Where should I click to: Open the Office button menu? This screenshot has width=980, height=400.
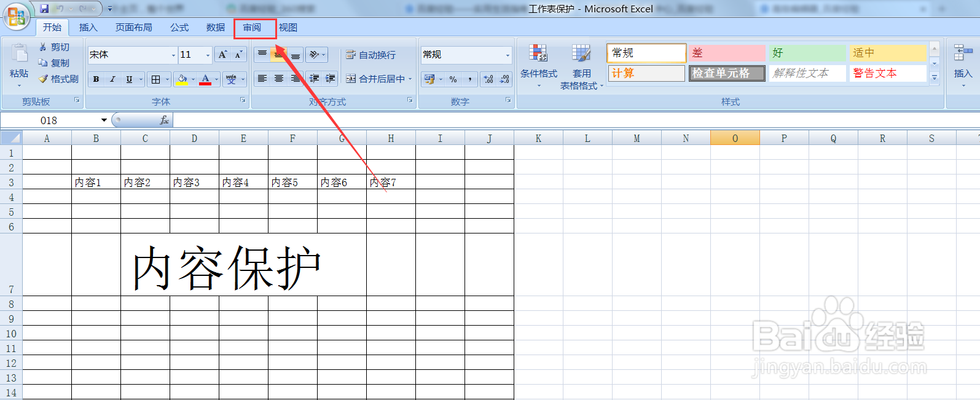pyautogui.click(x=17, y=17)
